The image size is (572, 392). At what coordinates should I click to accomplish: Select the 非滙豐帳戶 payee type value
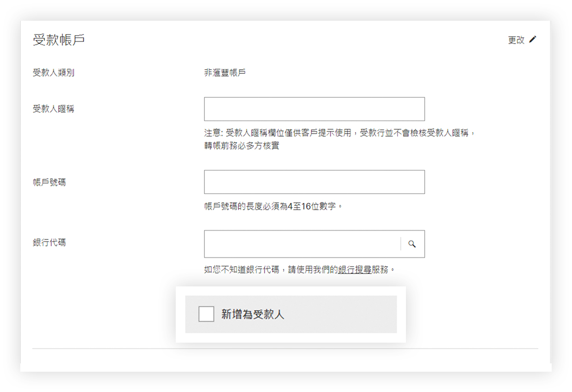[225, 72]
